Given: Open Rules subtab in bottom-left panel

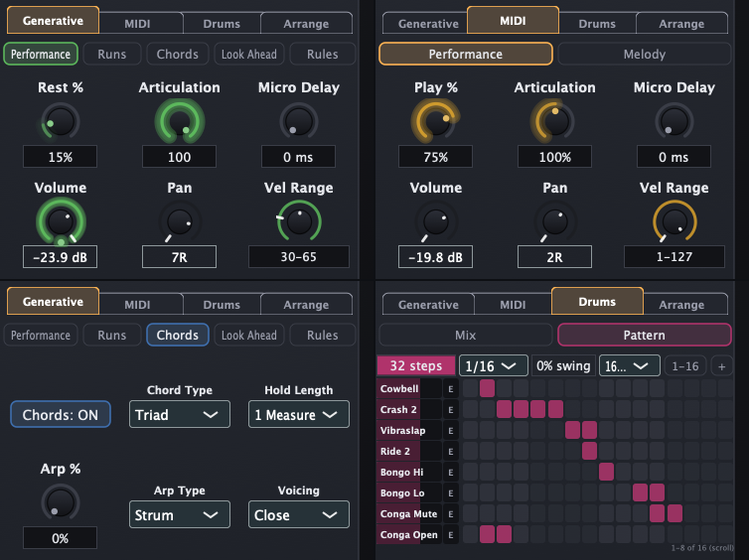Looking at the screenshot, I should point(323,335).
